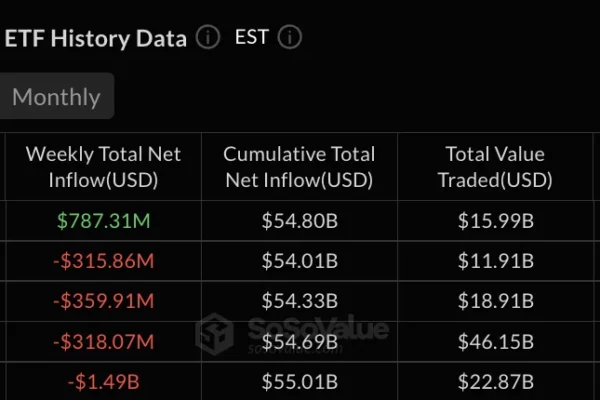
Task: Click the ETF History Data heading
Action: tap(96, 39)
